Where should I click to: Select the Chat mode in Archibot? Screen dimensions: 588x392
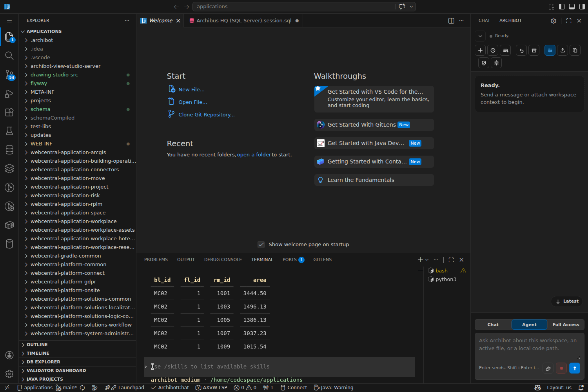[493, 325]
